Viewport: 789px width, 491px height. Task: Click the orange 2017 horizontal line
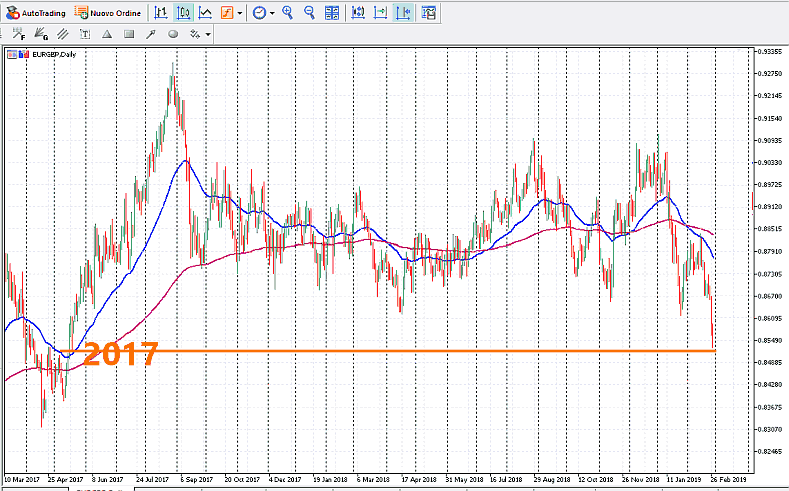[x=400, y=351]
